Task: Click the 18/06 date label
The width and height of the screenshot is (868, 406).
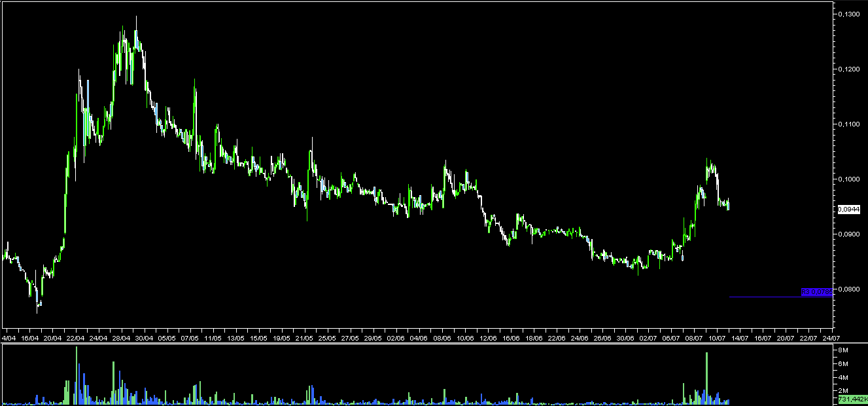Action: pos(533,339)
